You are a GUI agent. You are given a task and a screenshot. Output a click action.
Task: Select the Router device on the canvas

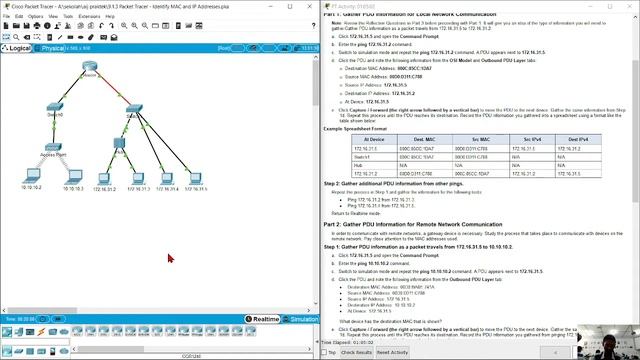click(89, 66)
